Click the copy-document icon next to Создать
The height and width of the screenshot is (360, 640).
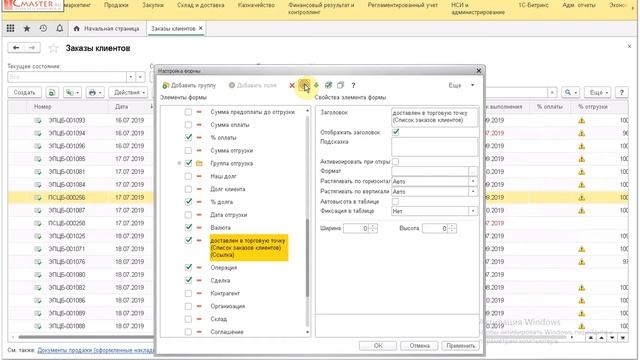pos(52,93)
